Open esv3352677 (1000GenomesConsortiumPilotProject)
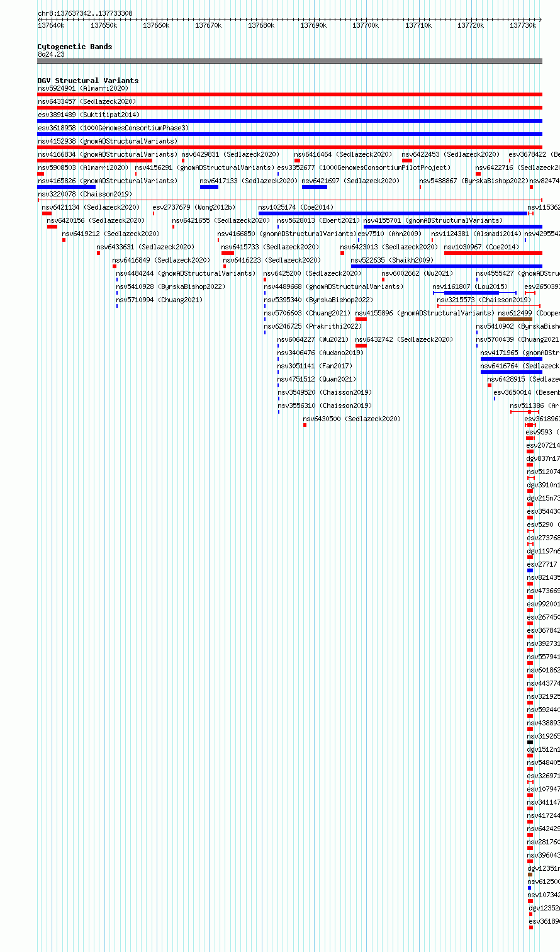The width and height of the screenshot is (560, 952). coord(364,167)
